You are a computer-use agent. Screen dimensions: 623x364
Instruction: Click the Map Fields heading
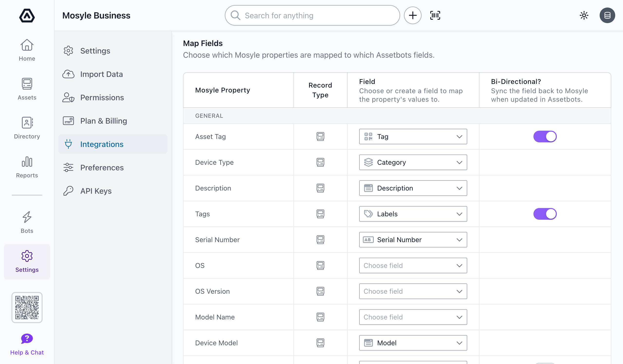tap(203, 43)
